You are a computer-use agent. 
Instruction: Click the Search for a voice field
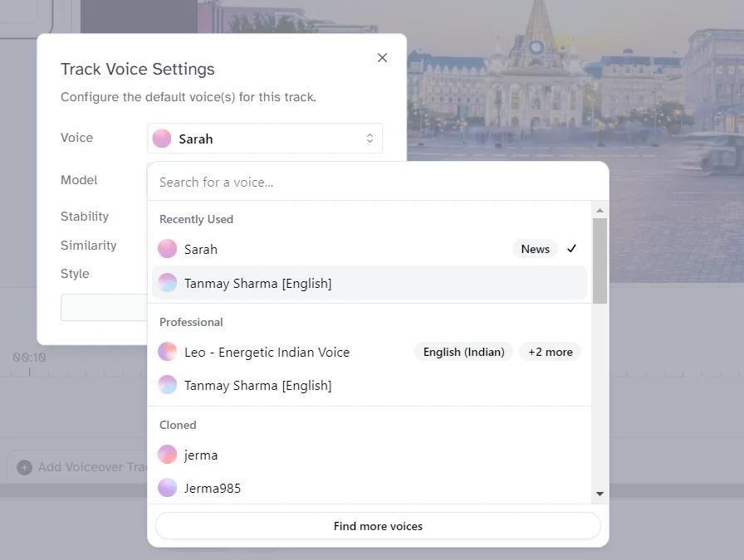coord(378,182)
